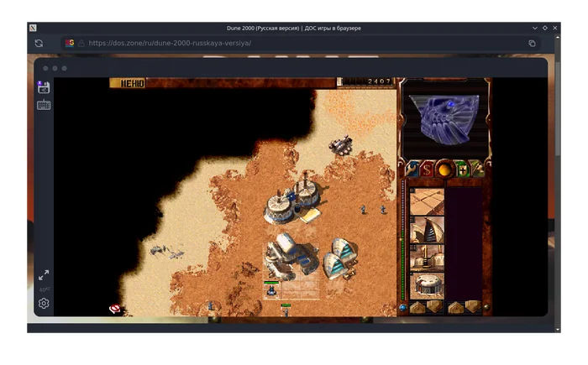Open the МЕНЮ game menu button
This screenshot has width=588, height=365.
point(128,83)
